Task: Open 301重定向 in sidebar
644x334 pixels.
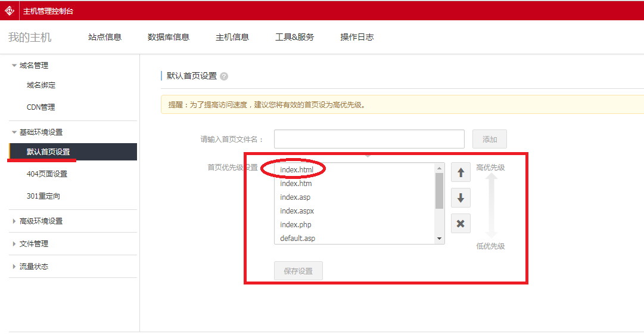Action: pos(43,196)
